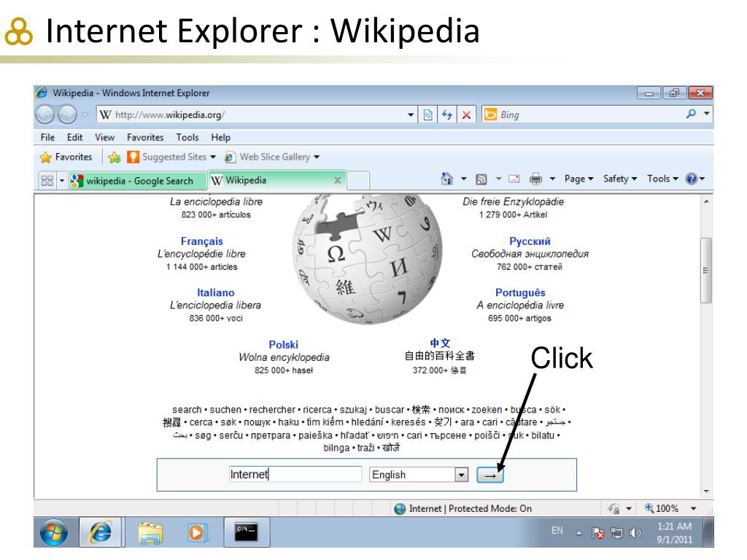The image size is (747, 560).
Task: Open the command bar Tools dropdown
Action: tap(662, 179)
